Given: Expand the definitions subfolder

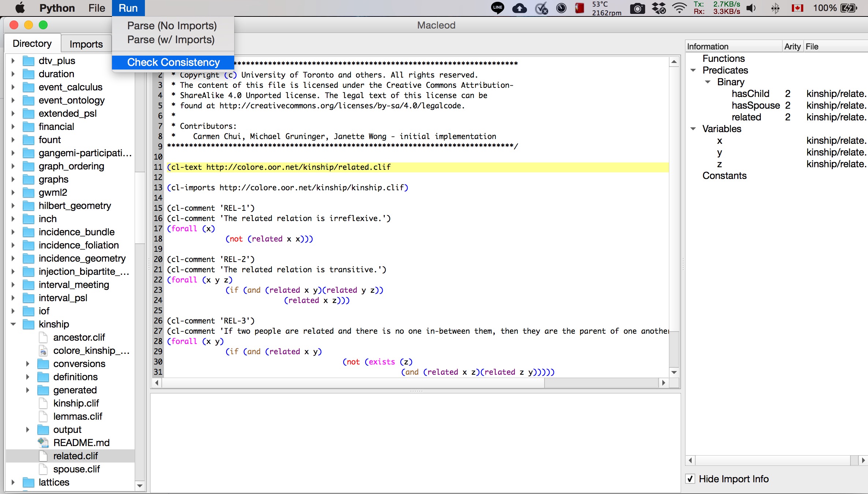Looking at the screenshot, I should click(27, 377).
